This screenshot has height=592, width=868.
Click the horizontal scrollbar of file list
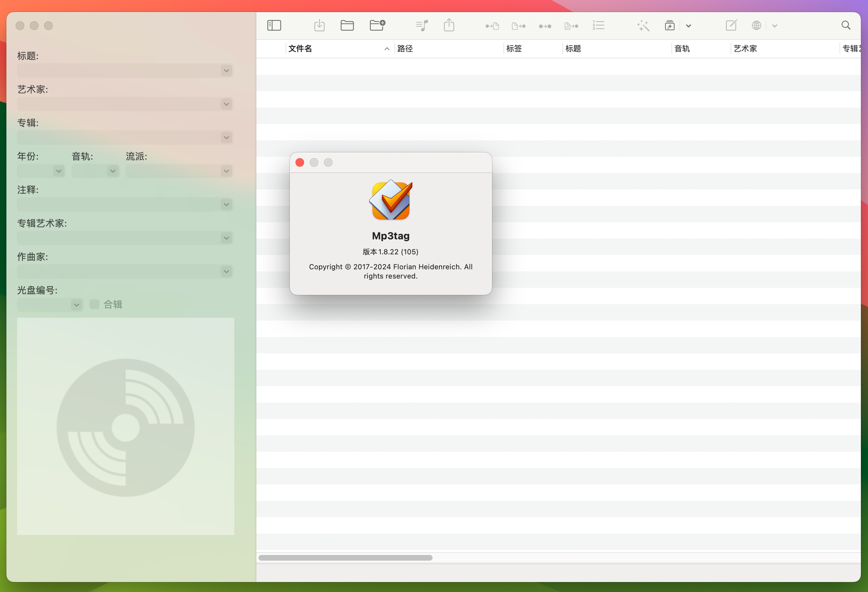tap(345, 557)
